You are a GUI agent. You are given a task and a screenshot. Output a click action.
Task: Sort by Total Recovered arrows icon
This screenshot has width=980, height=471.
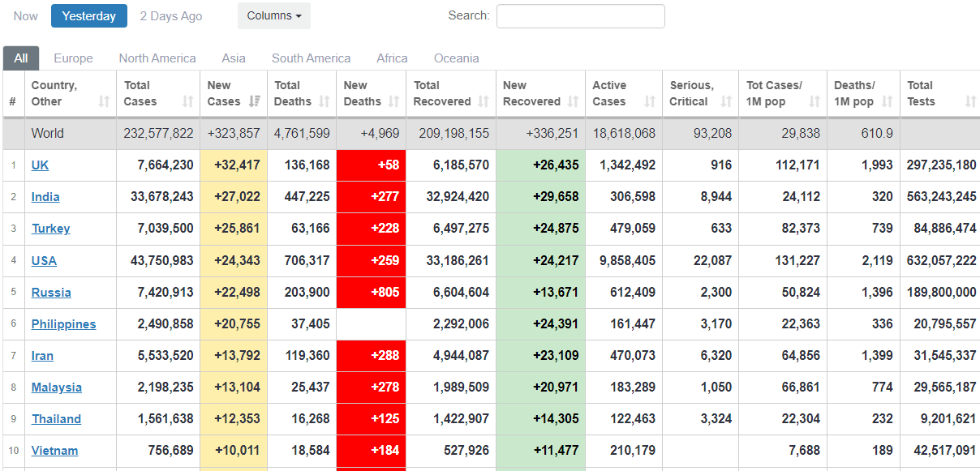[x=484, y=101]
